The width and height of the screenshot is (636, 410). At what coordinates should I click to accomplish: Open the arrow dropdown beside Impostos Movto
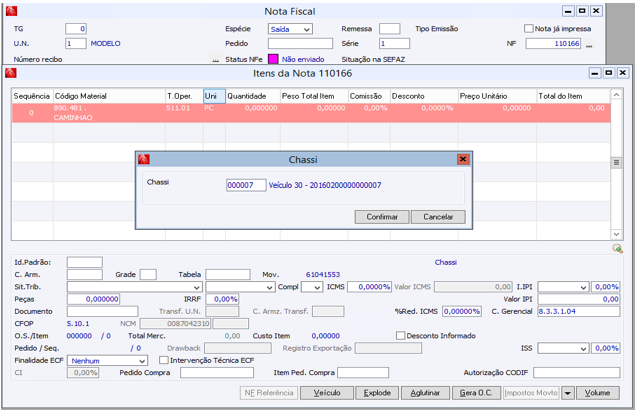[568, 393]
